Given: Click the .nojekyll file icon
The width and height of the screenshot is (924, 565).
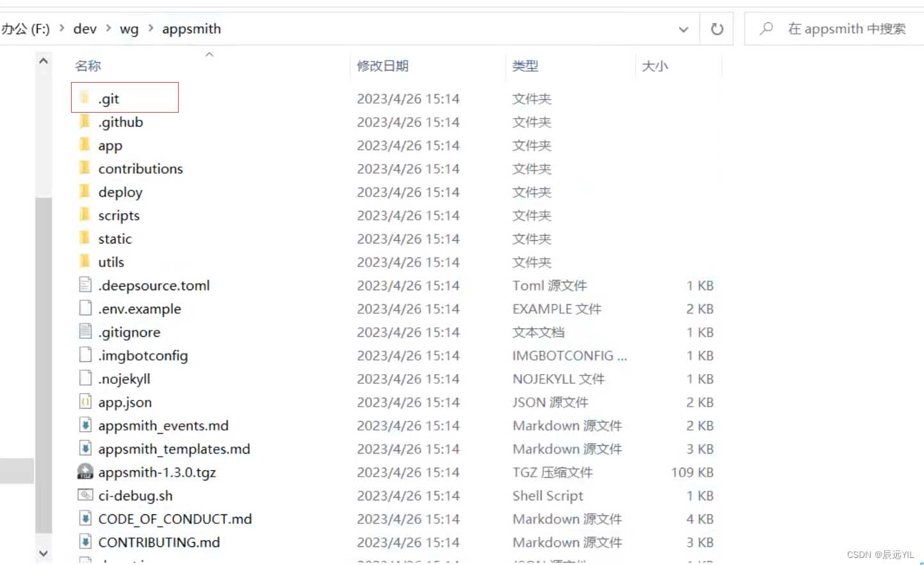Looking at the screenshot, I should (85, 379).
